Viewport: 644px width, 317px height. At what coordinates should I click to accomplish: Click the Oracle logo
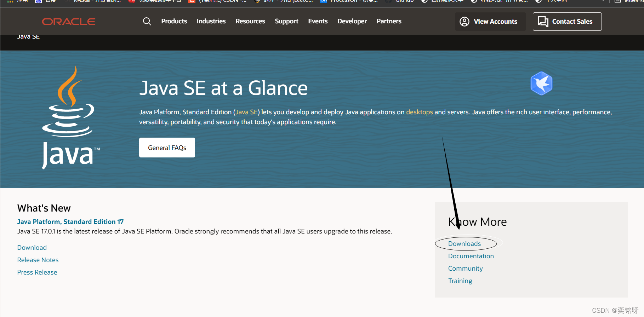tap(69, 22)
